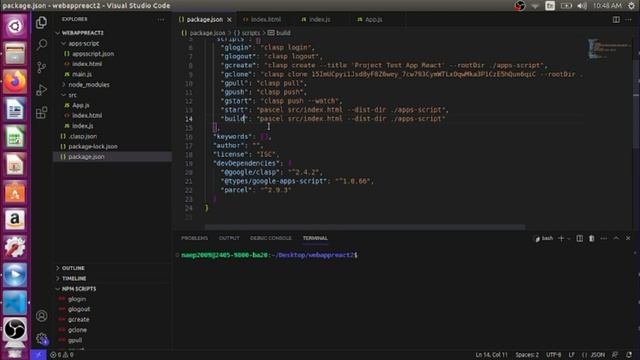The width and height of the screenshot is (640, 360).
Task: Open appsscript.json in the explorer
Action: tap(93, 53)
